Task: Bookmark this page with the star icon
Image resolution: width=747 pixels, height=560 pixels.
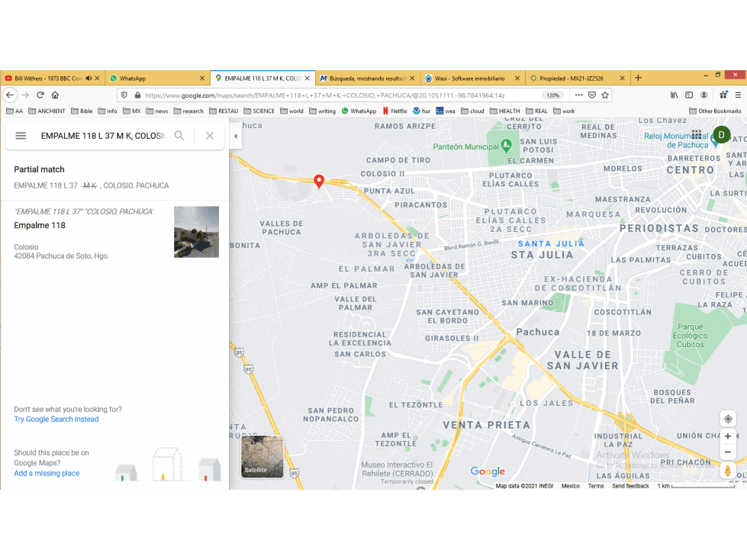Action: coord(605,95)
